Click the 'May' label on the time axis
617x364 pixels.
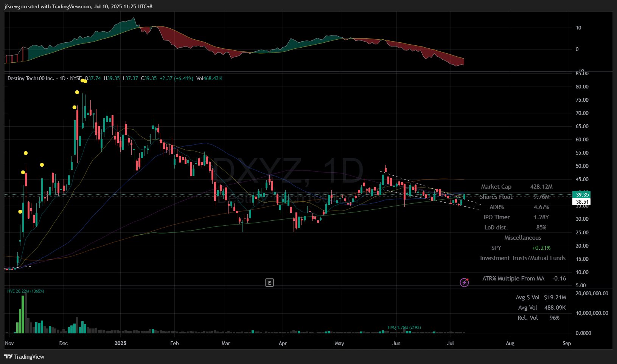[x=339, y=343]
